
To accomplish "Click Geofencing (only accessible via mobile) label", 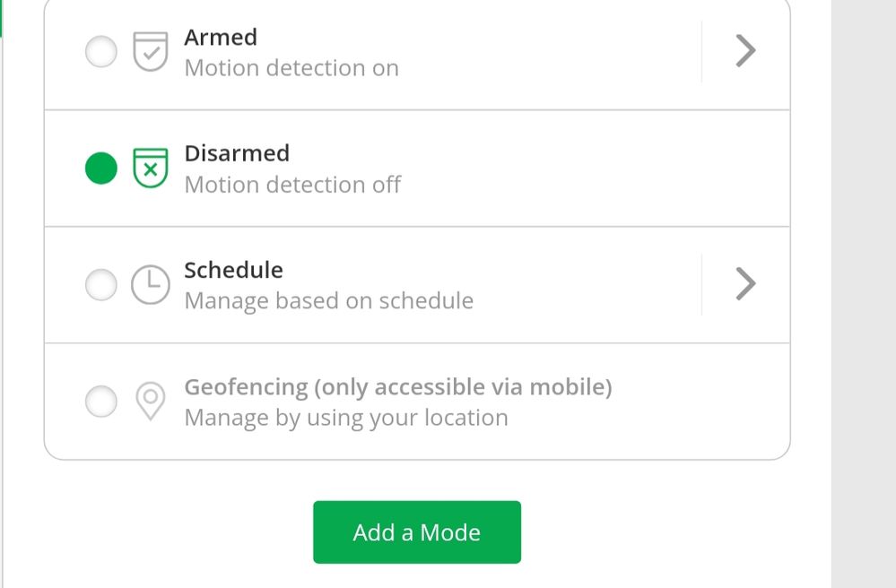I will click(x=397, y=387).
